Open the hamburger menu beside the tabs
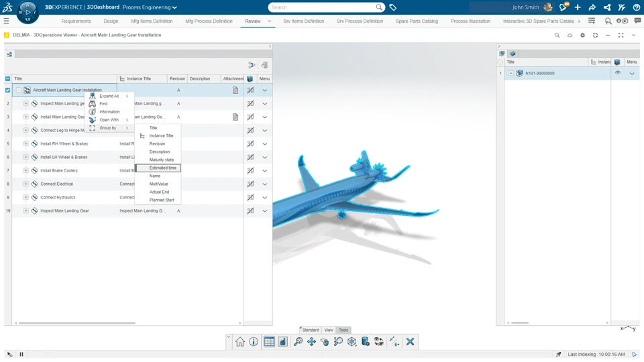This screenshot has height=362, width=644. point(6,21)
